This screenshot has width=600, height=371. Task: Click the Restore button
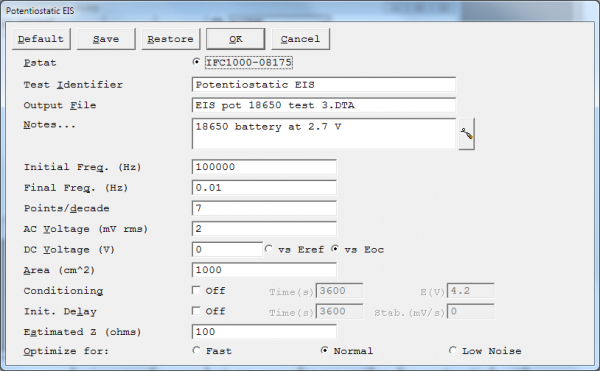(x=171, y=39)
